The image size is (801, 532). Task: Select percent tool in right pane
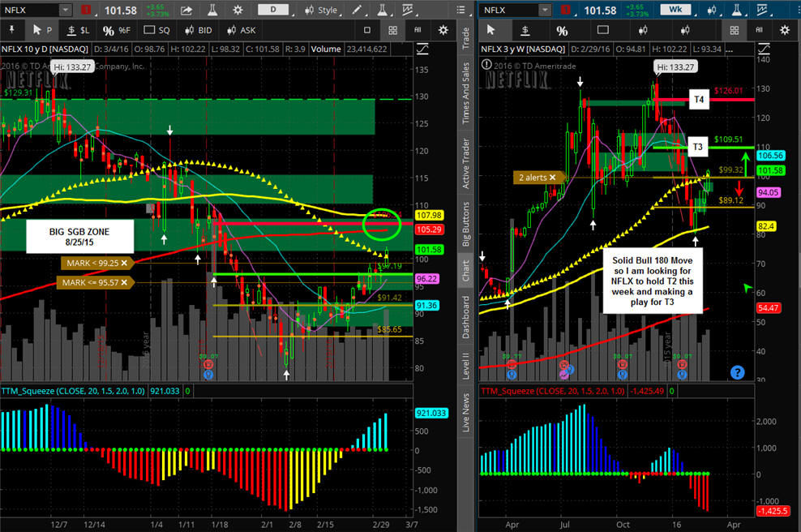562,31
